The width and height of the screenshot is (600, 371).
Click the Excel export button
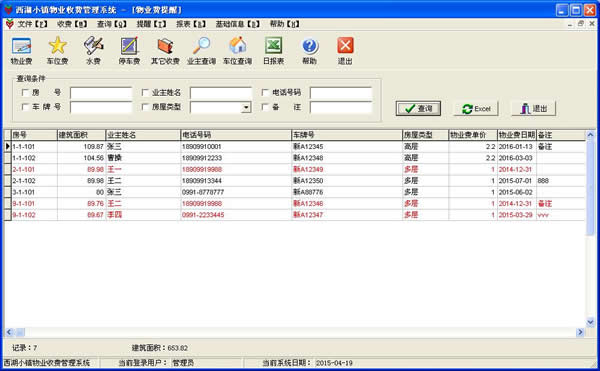pos(476,109)
